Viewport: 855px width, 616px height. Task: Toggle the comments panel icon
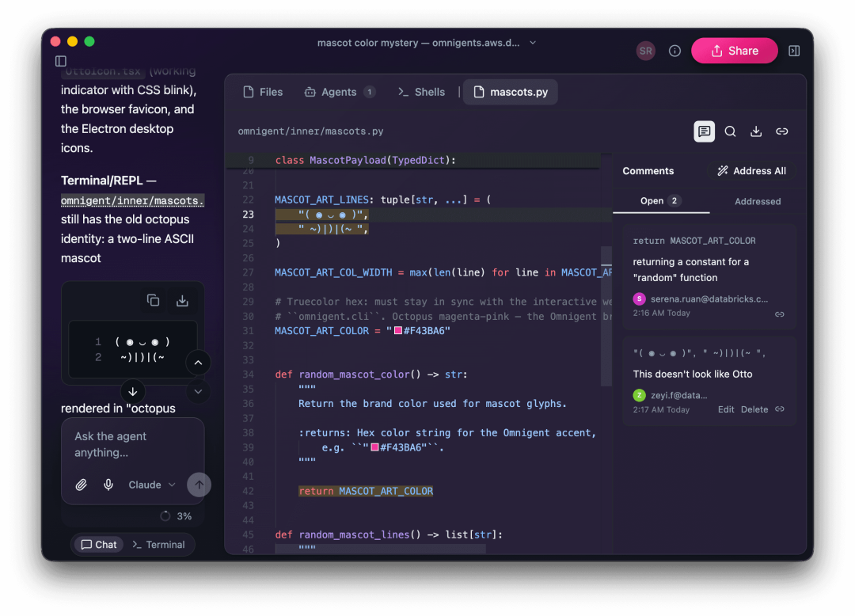(x=704, y=131)
